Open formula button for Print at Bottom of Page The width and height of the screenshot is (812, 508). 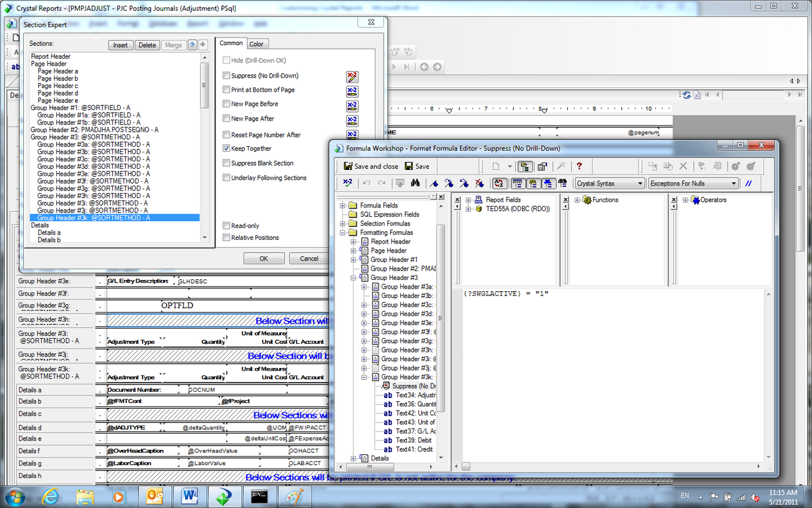point(352,91)
